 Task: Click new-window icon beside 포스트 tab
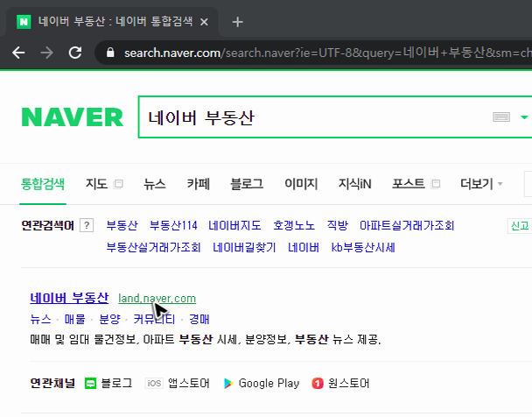(x=435, y=184)
